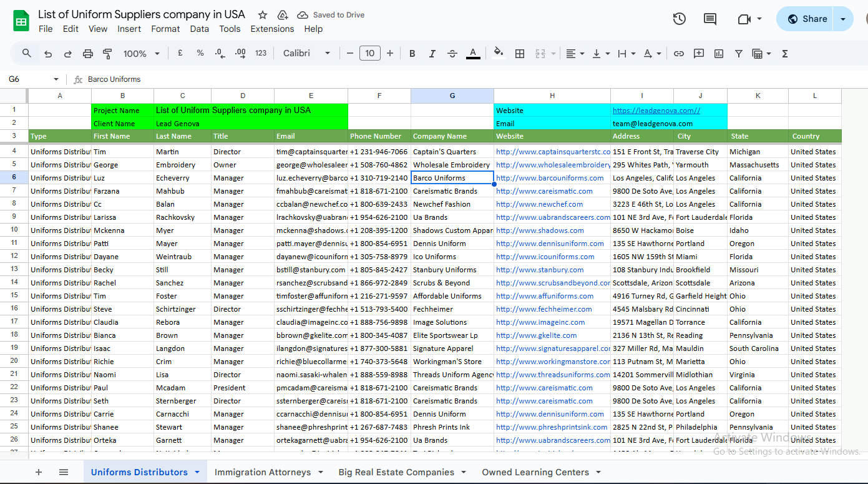Click the font size input field
Viewport: 868px width, 484px height.
click(370, 54)
